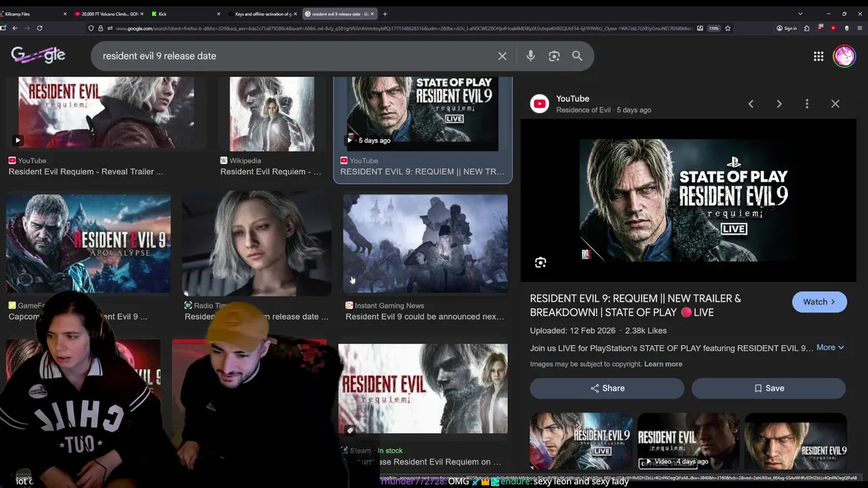The width and height of the screenshot is (868, 488).
Task: Share the previewed image
Action: point(607,388)
